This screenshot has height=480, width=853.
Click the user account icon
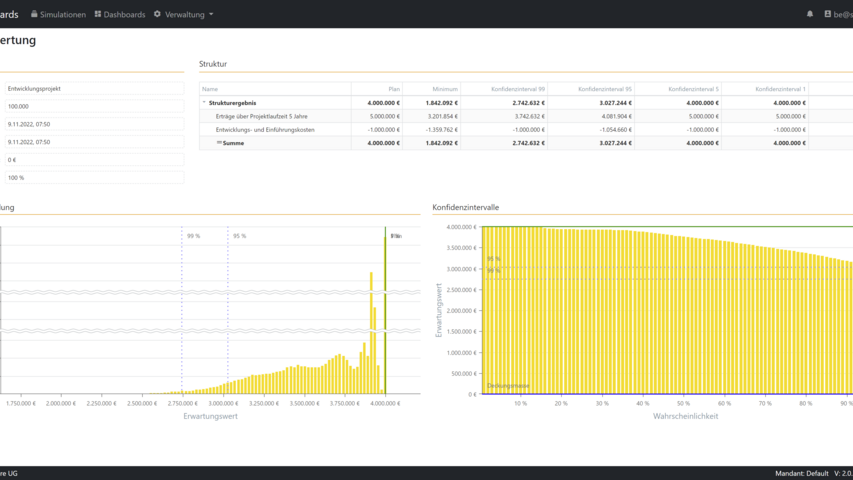827,14
